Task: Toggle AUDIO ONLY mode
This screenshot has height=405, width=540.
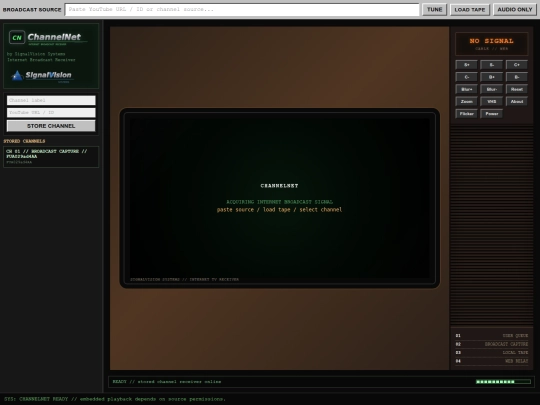Action: point(515,9)
